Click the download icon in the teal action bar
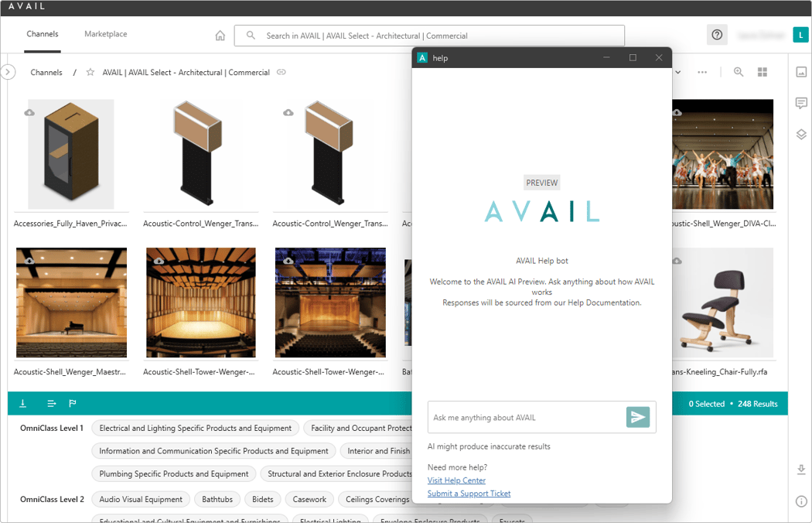Screen dimensions: 812x523 [22, 403]
